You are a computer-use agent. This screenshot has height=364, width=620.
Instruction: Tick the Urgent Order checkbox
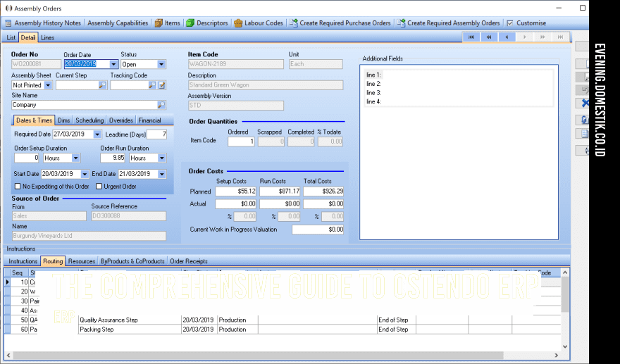pos(99,186)
